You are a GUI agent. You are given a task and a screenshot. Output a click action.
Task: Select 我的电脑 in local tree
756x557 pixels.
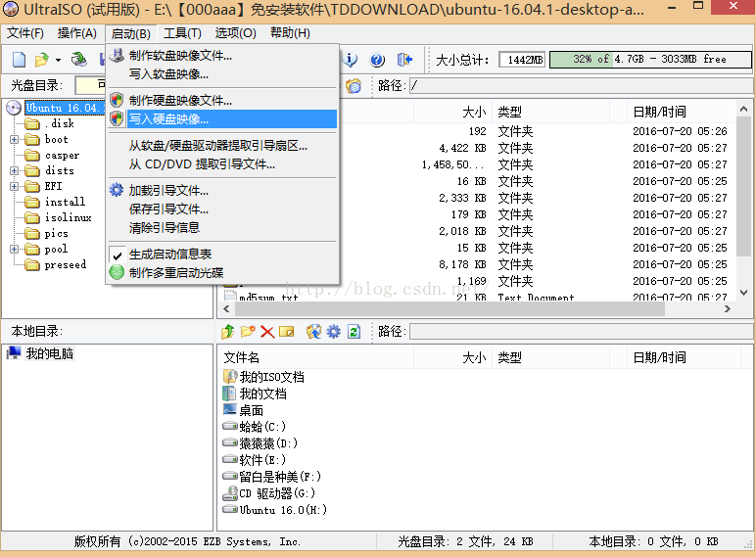(x=49, y=353)
